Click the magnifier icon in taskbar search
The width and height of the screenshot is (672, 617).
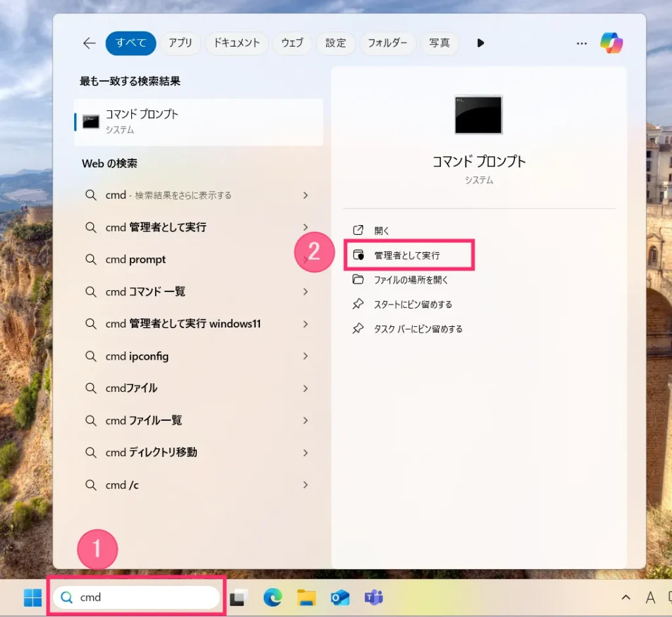[66, 597]
